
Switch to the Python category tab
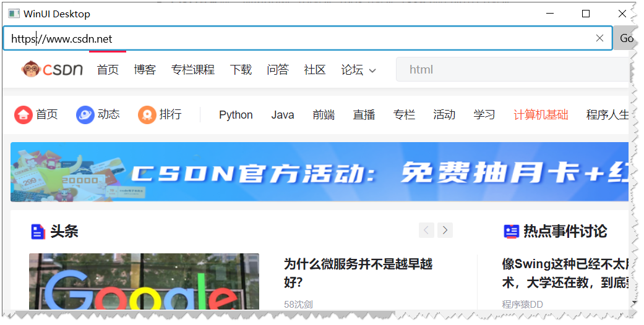tap(236, 115)
